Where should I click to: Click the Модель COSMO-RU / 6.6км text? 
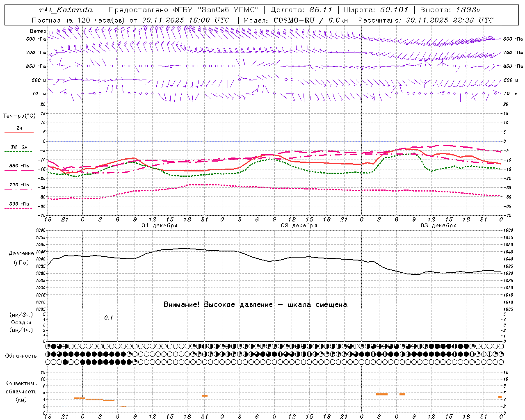click(296, 20)
